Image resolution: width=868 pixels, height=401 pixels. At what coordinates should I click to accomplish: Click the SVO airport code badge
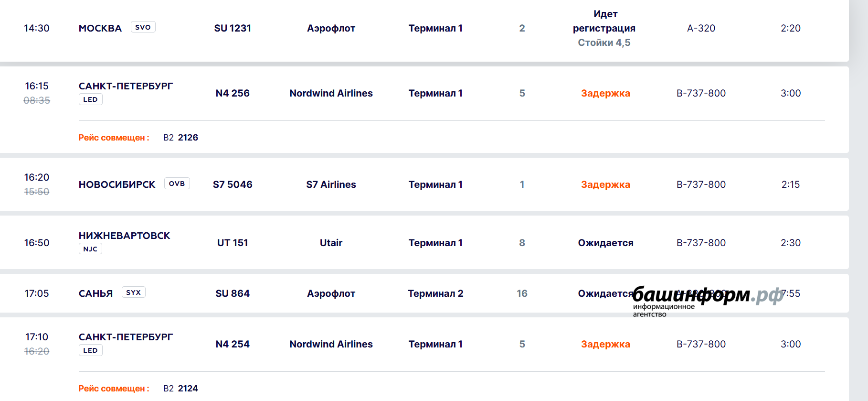click(x=143, y=27)
